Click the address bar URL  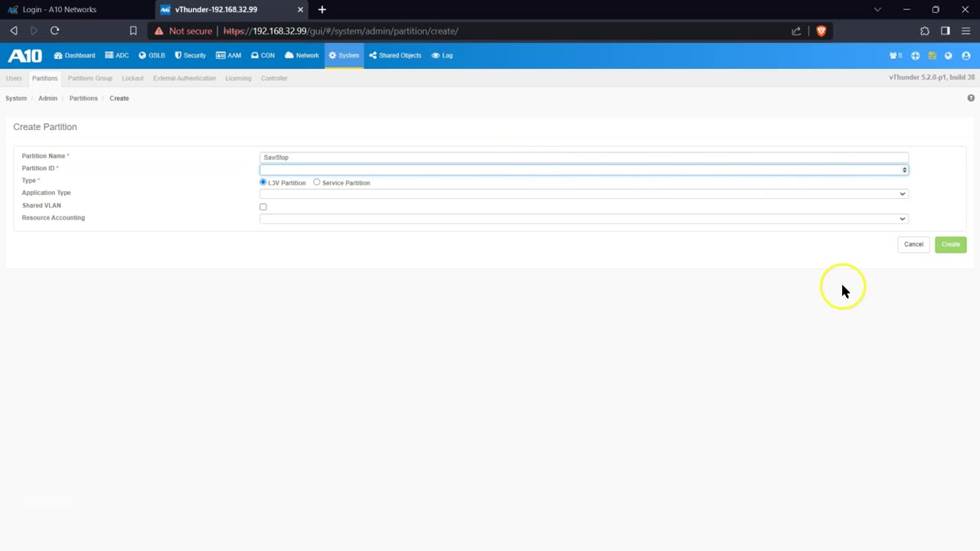(341, 31)
